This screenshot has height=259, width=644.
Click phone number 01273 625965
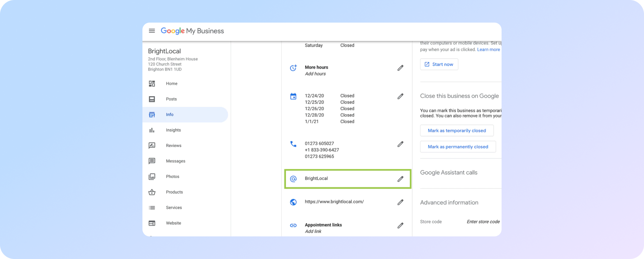click(319, 156)
